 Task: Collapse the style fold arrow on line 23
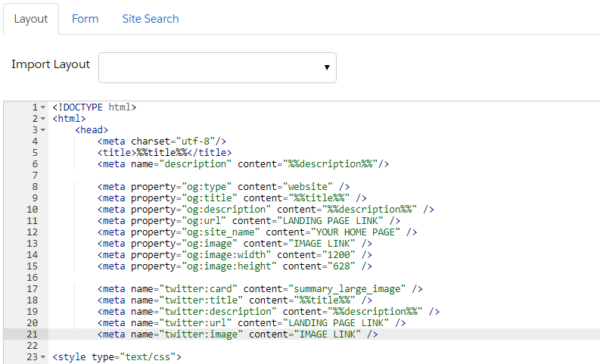click(x=43, y=357)
